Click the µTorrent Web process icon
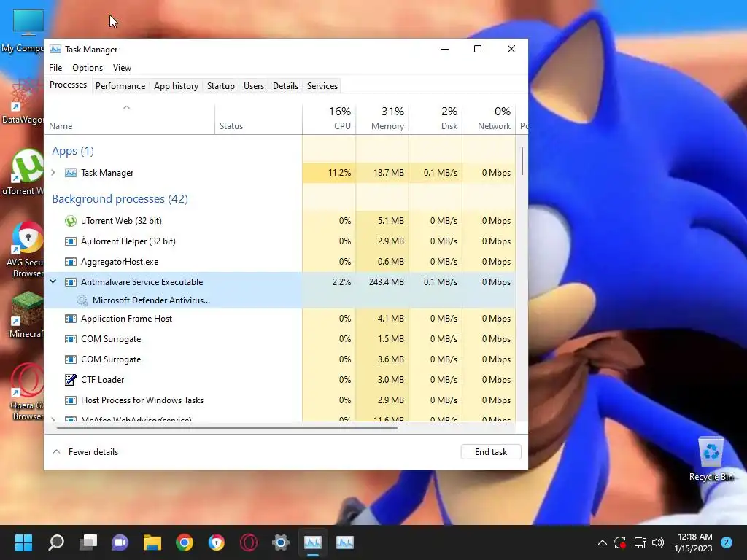Image resolution: width=747 pixels, height=560 pixels. click(71, 221)
